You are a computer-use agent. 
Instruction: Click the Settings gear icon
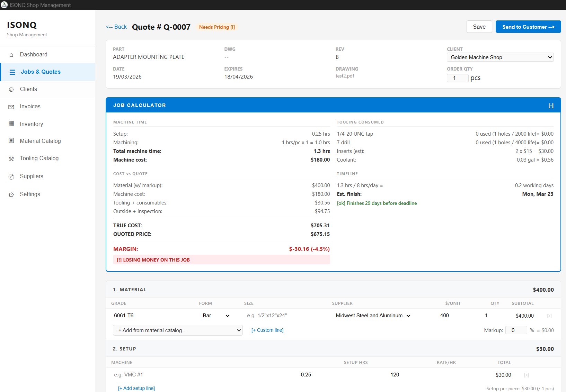click(x=11, y=194)
